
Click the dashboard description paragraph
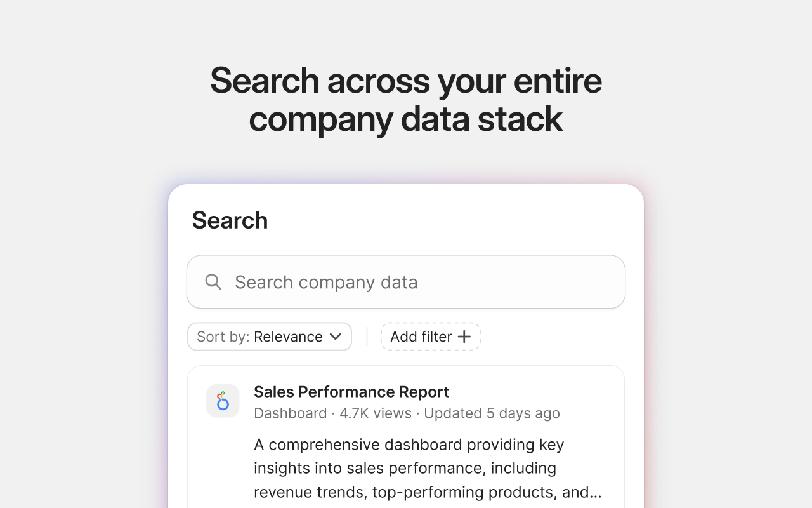[x=428, y=468]
